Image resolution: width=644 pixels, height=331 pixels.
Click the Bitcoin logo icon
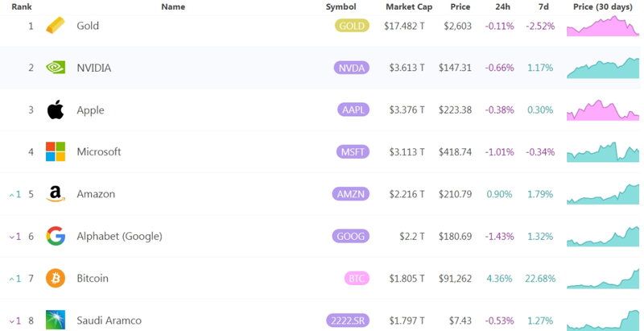(56, 278)
